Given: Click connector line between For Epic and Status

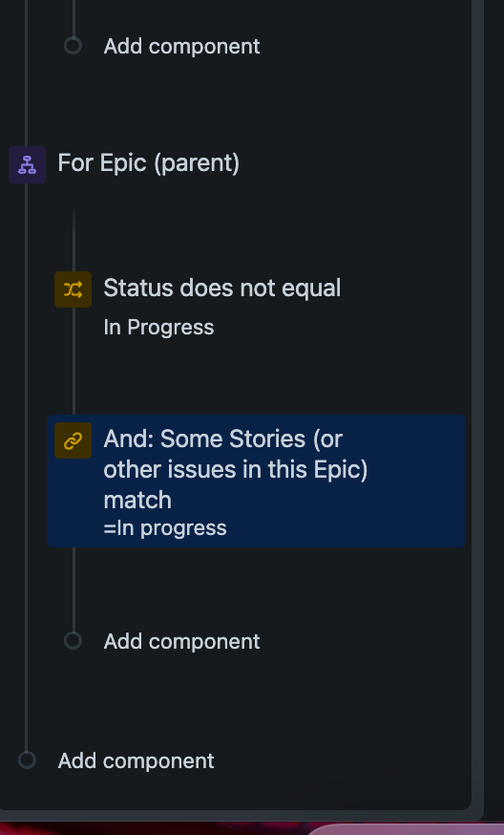Looking at the screenshot, I should pos(73,240).
